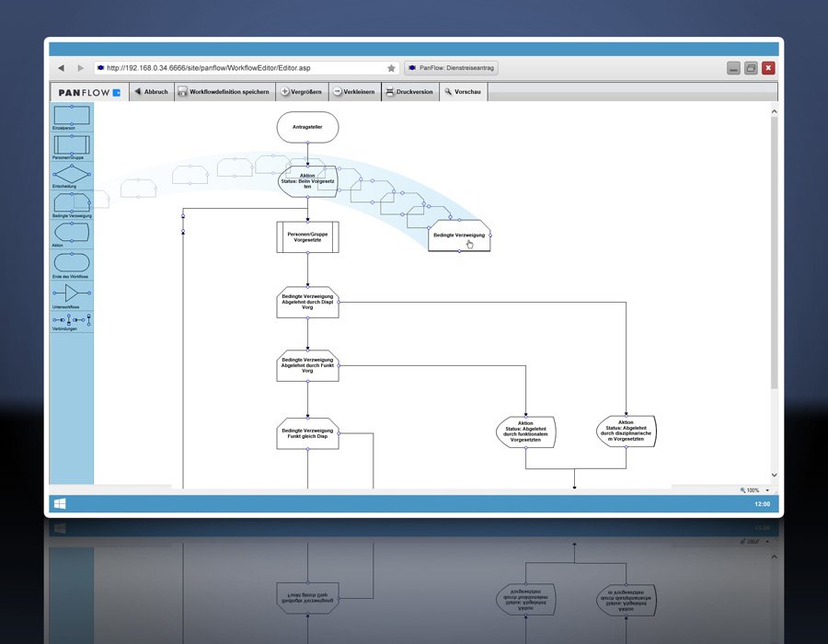
Task: Select the Antragsteller start node
Action: pyautogui.click(x=307, y=127)
